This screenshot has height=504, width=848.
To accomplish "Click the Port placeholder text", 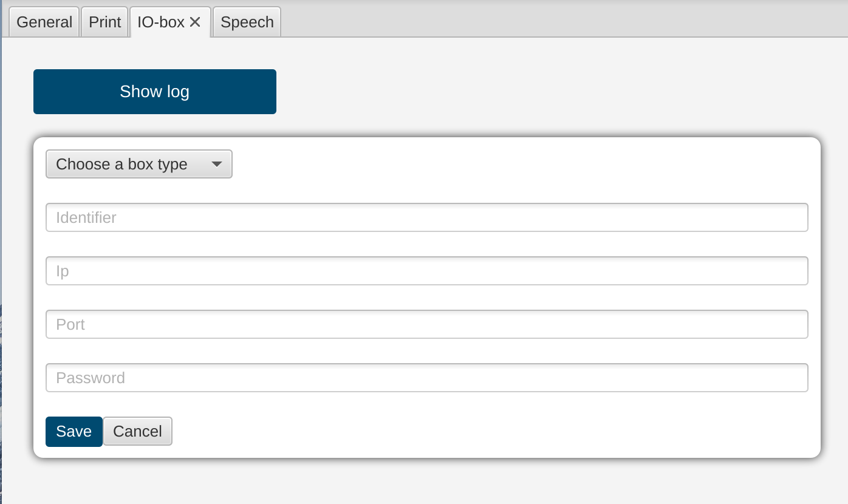I will (x=70, y=324).
